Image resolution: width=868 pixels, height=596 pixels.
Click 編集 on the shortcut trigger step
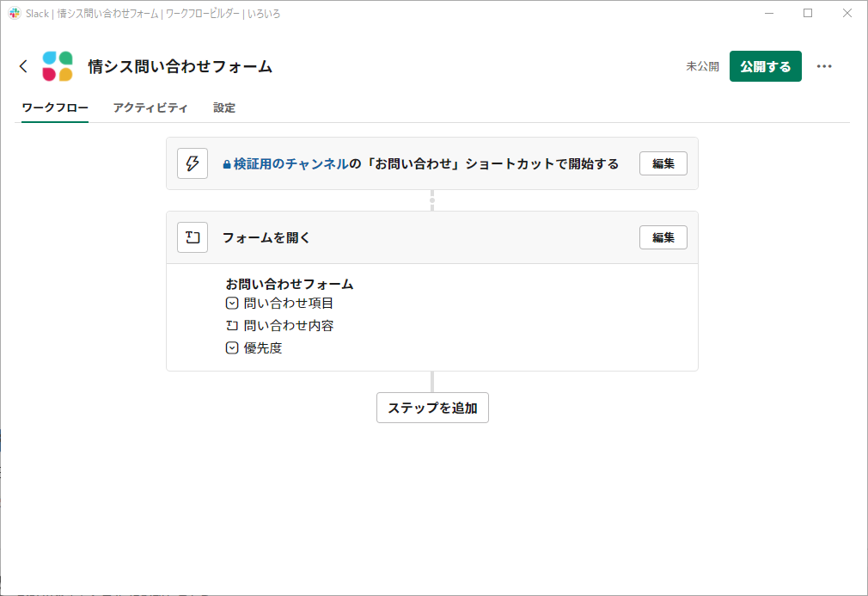pyautogui.click(x=663, y=163)
